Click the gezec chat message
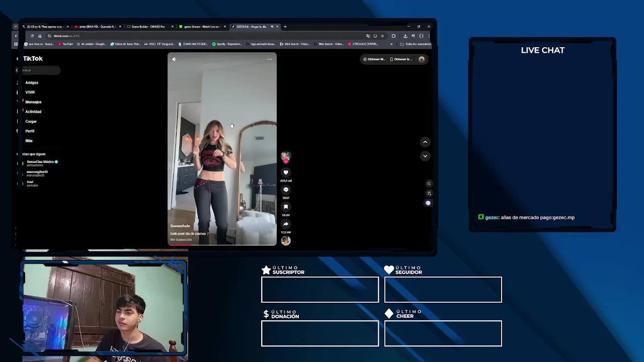This screenshot has width=644, height=362. click(x=526, y=217)
